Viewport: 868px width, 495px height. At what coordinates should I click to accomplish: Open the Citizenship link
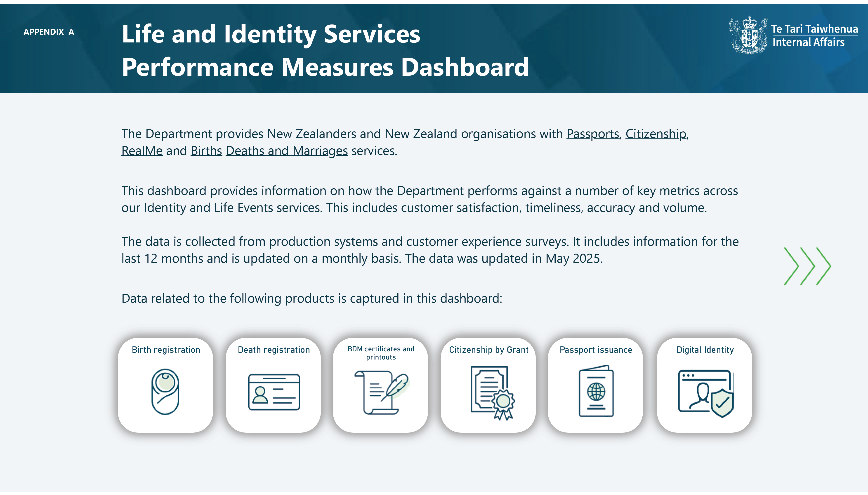click(x=656, y=134)
